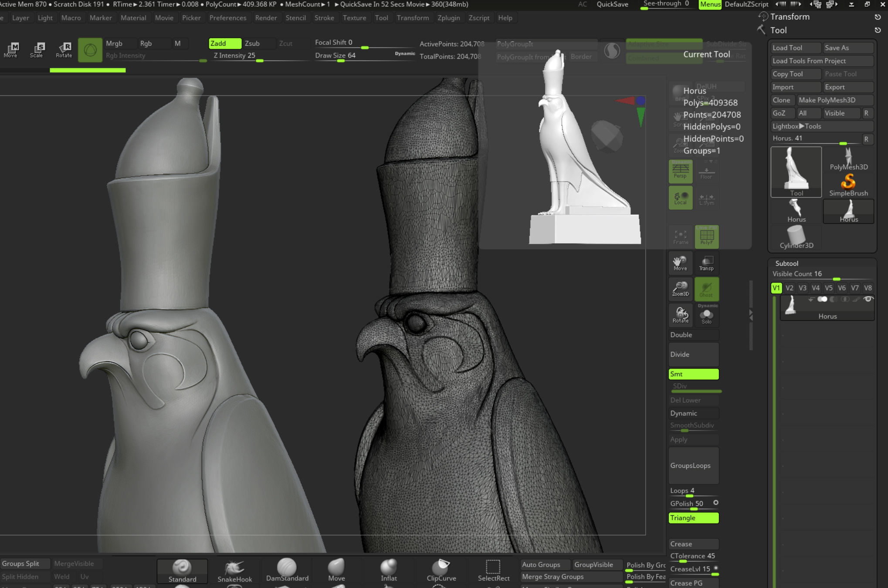Image resolution: width=888 pixels, height=588 pixels.
Task: Select the SelectRect brush
Action: [x=493, y=571]
